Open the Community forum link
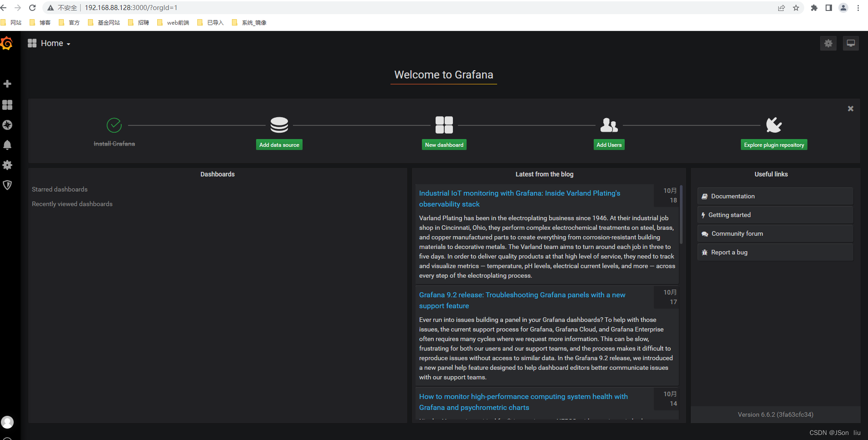Viewport: 868px width, 440px height. pyautogui.click(x=775, y=233)
